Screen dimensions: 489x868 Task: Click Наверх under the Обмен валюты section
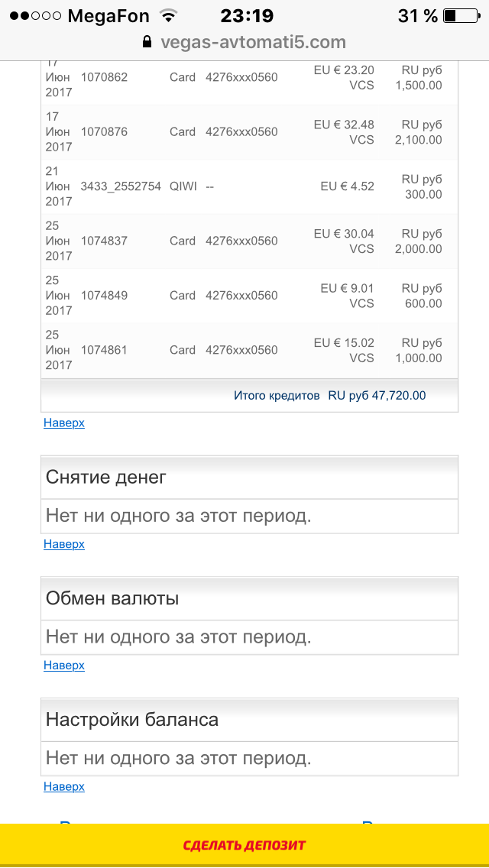63,666
